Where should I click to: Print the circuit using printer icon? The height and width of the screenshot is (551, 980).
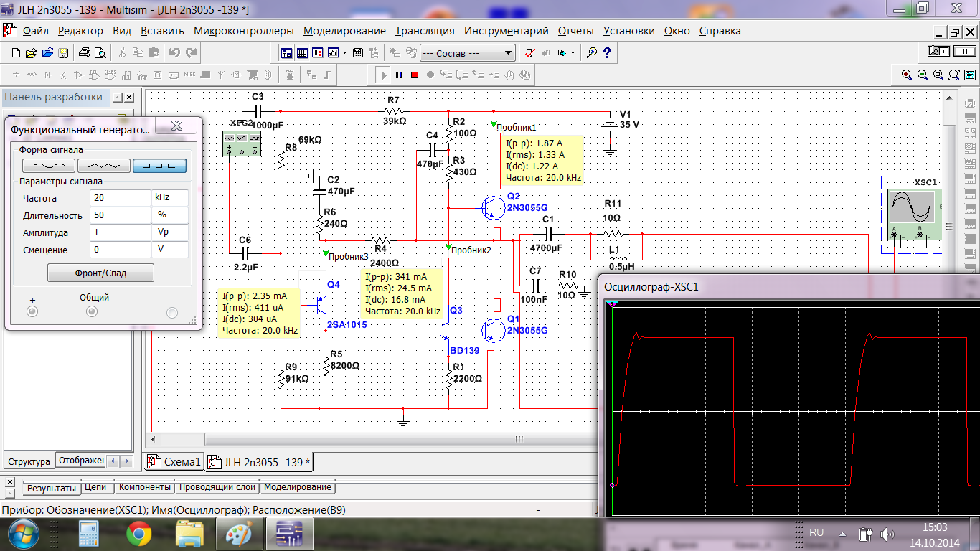point(84,53)
